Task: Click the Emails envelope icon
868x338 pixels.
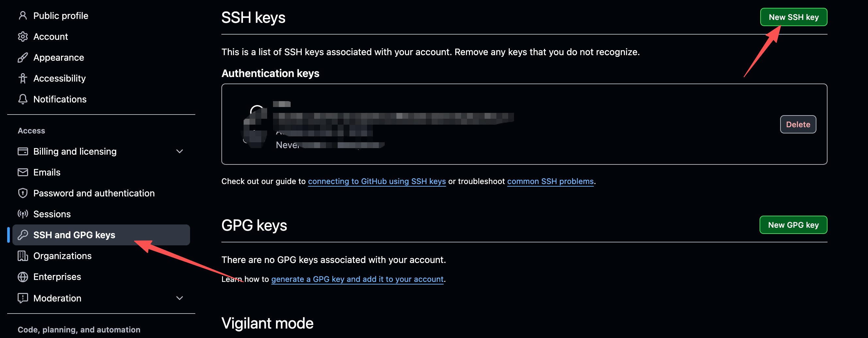Action: (x=23, y=172)
